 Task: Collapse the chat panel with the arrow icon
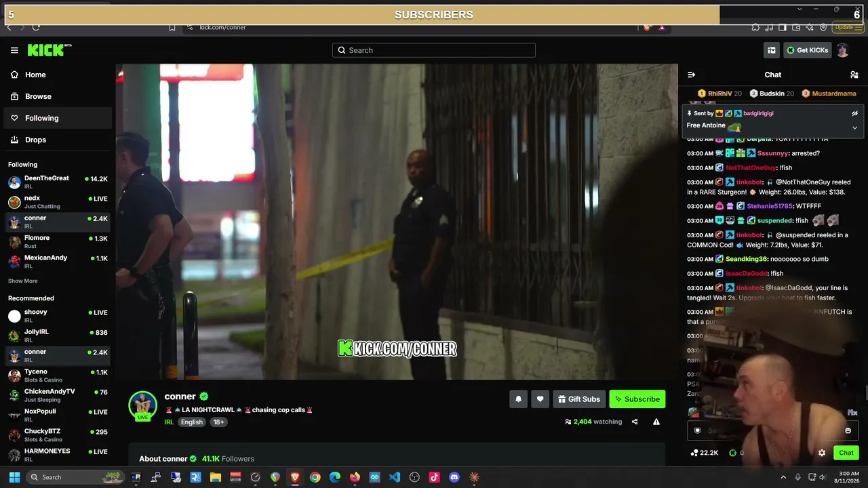[691, 75]
